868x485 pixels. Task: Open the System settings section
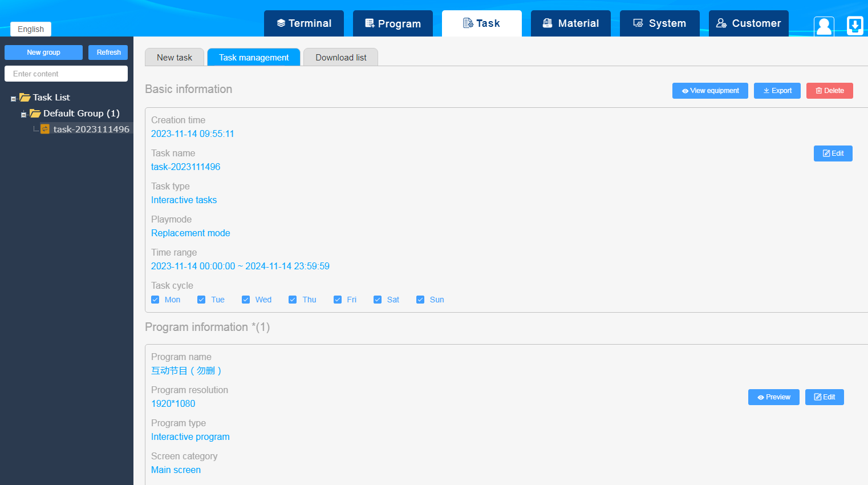(660, 23)
